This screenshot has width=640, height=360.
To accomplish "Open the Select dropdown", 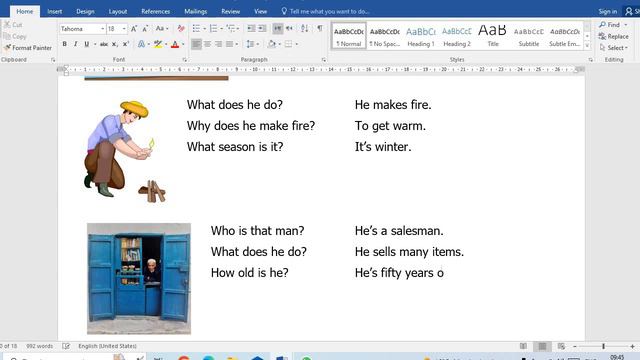I will point(614,48).
